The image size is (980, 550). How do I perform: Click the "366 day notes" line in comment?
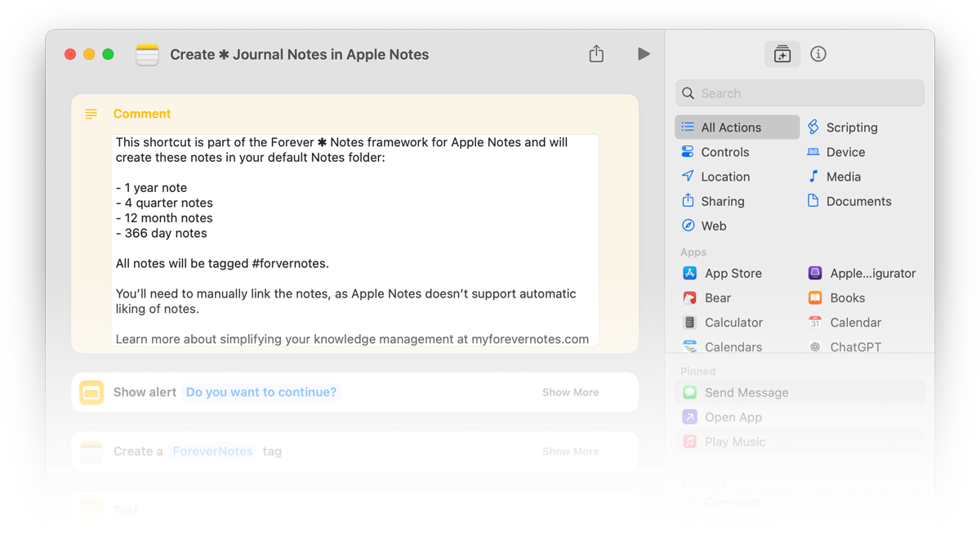tap(162, 233)
